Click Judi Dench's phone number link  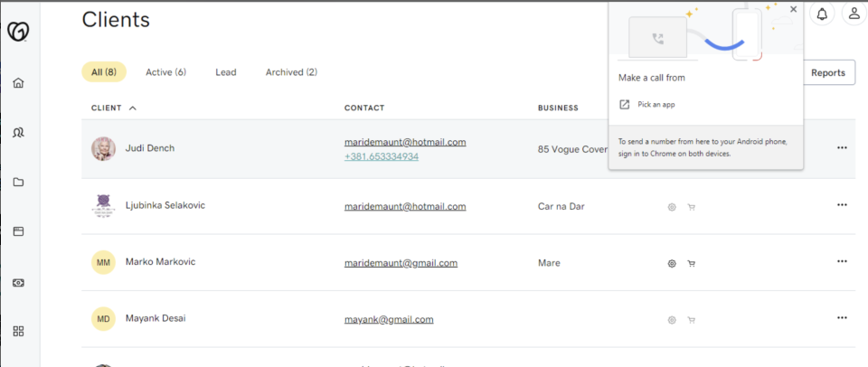(x=381, y=156)
